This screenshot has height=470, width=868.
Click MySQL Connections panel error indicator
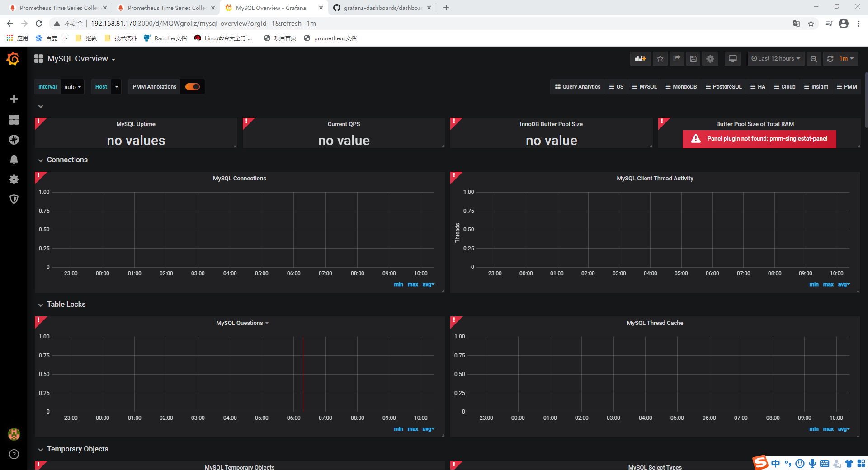(x=39, y=176)
